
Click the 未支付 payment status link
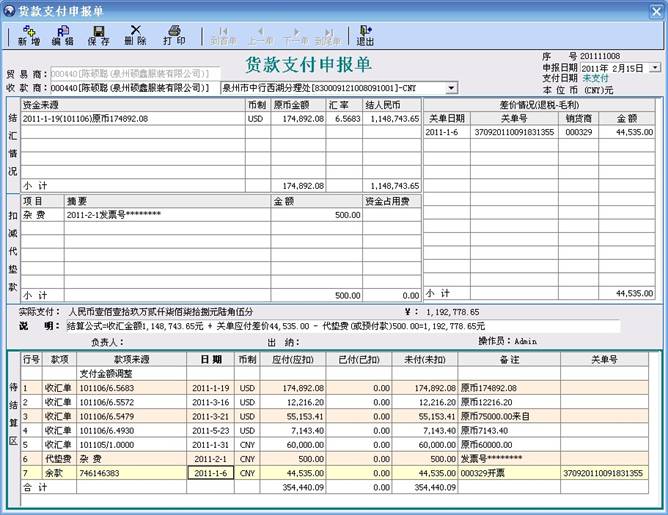(x=596, y=78)
